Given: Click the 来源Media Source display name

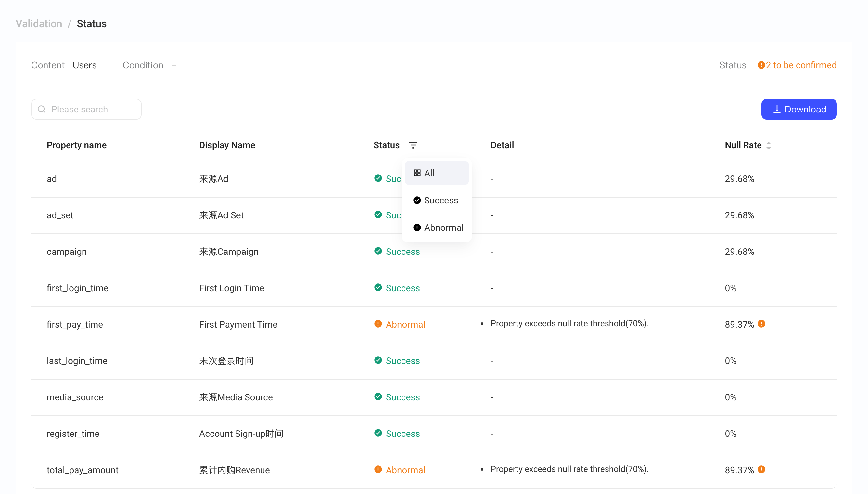Looking at the screenshot, I should click(x=236, y=397).
